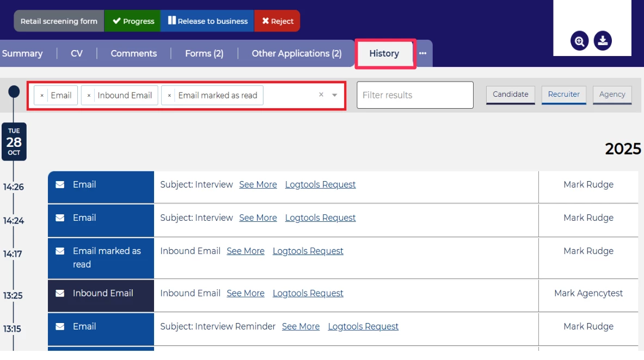Click the Tue 28 Oct date marker
Image resolution: width=644 pixels, height=360 pixels.
[14, 141]
